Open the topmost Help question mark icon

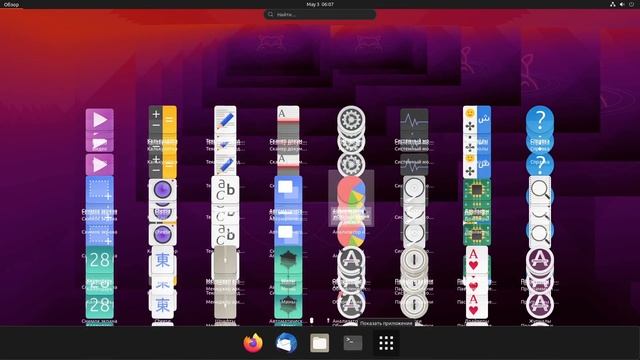(540, 120)
